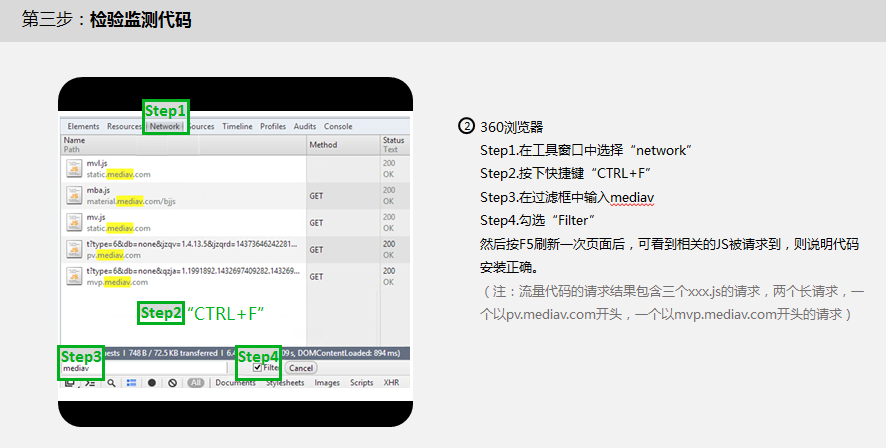Open the Console tab
This screenshot has height=448, width=886.
coord(338,127)
